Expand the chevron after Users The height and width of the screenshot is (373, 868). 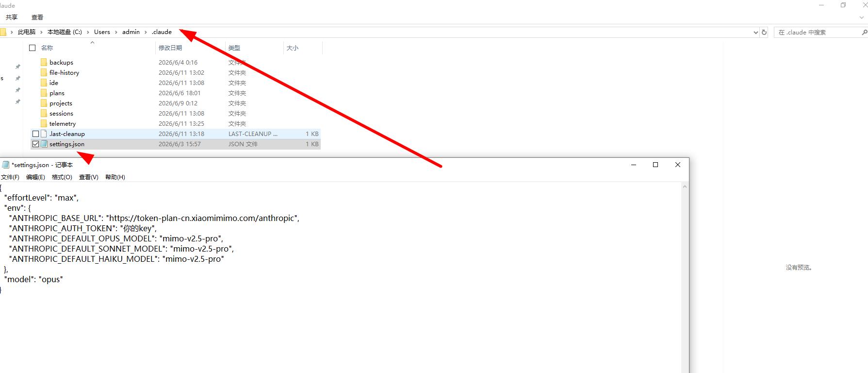click(116, 32)
